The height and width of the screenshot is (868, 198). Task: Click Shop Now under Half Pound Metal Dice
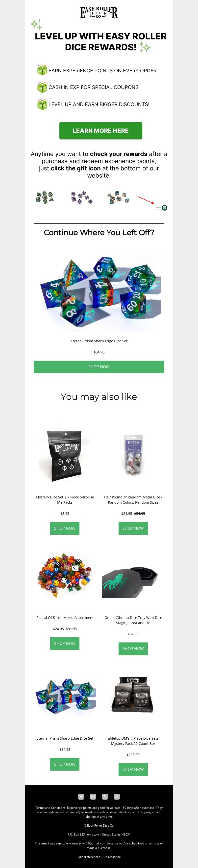click(133, 528)
